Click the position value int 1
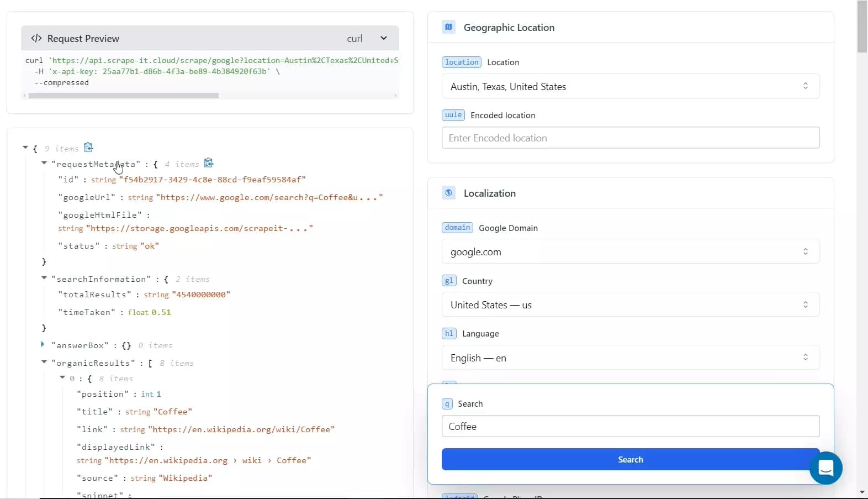 coord(151,394)
